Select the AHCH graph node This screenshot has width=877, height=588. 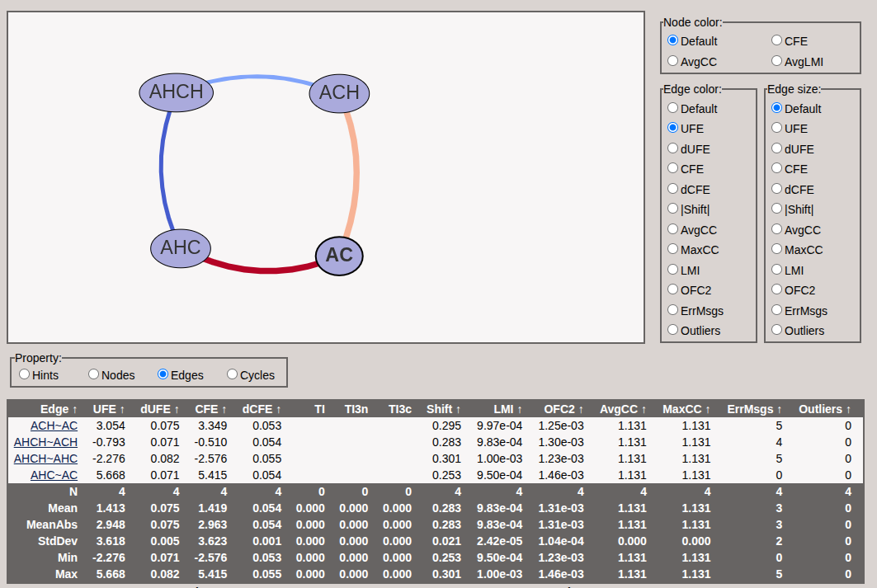(x=176, y=92)
